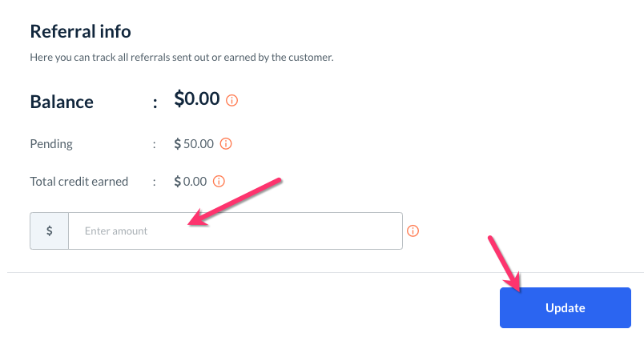Click the $50.00 pending amount
The image size is (644, 337).
coord(194,144)
